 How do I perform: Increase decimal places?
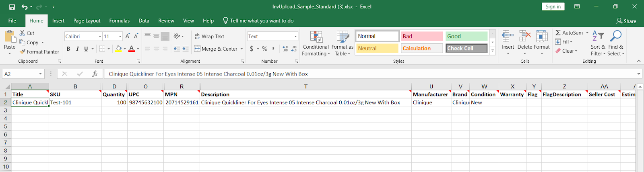point(285,49)
